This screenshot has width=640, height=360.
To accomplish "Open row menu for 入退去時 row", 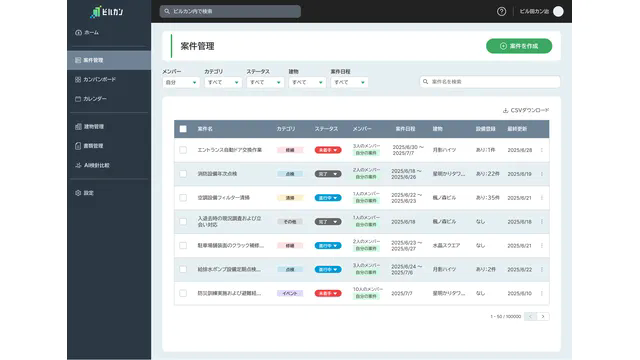I will [542, 222].
